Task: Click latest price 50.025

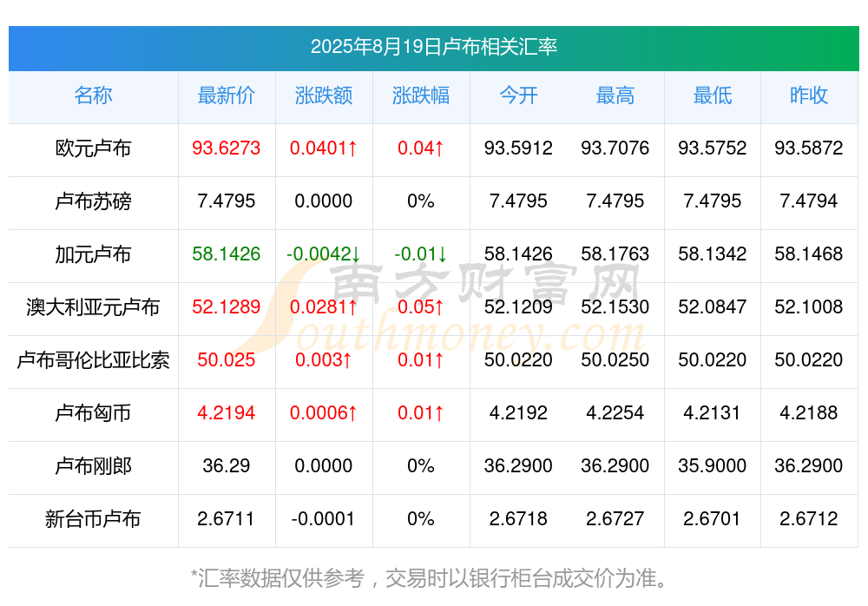Action: [227, 359]
